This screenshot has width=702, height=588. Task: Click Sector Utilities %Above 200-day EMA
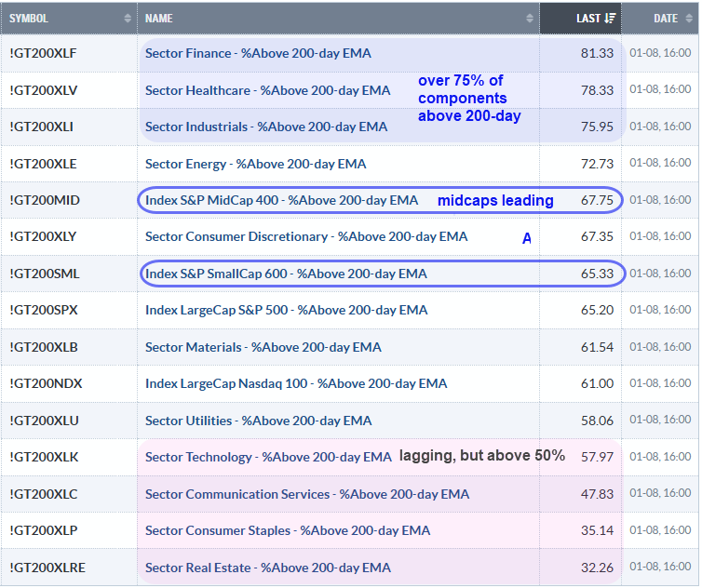[x=258, y=421]
